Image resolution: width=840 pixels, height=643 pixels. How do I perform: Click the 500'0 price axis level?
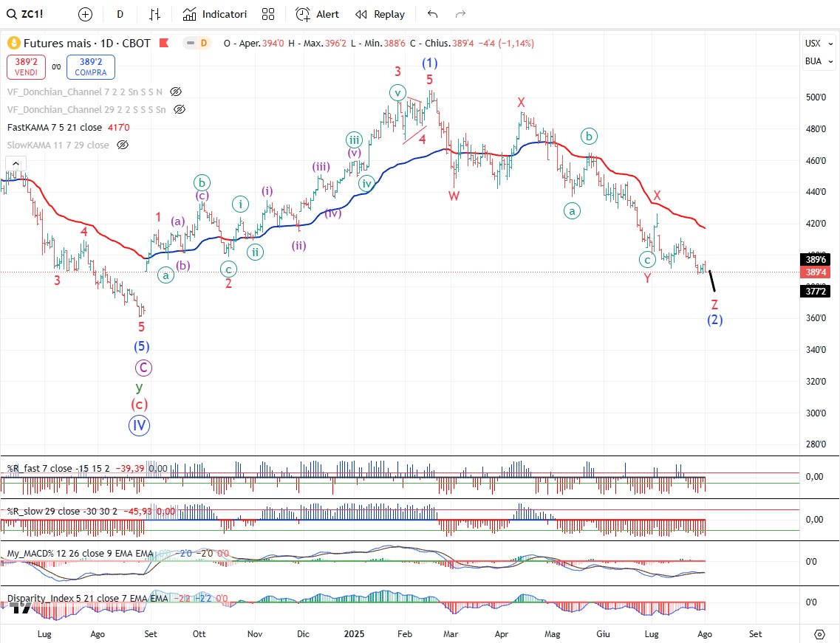pyautogui.click(x=816, y=97)
